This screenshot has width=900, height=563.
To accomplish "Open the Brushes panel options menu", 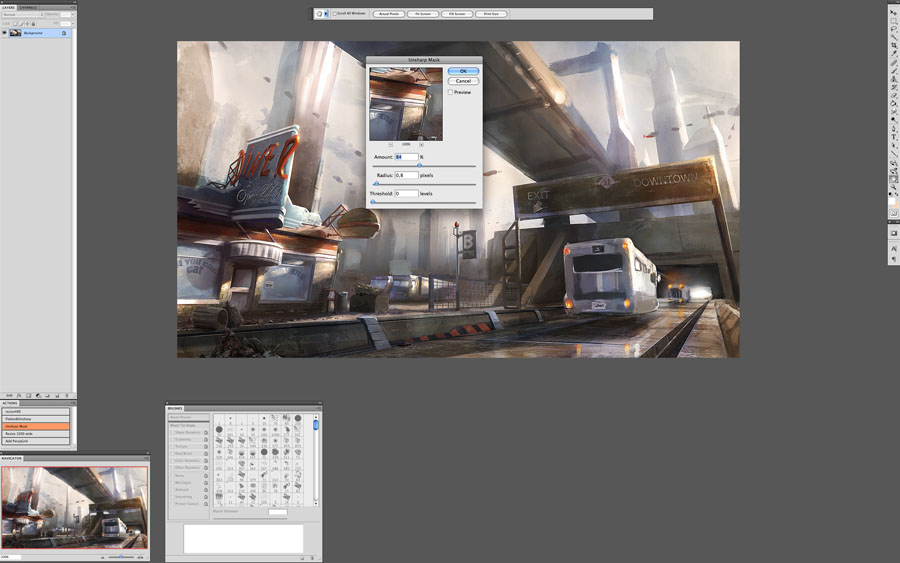I will 319,409.
